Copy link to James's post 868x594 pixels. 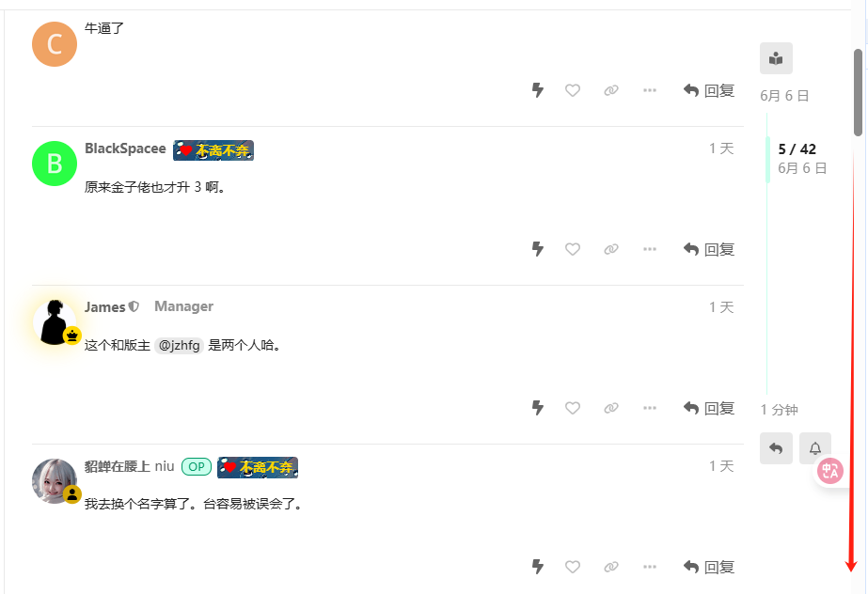[x=611, y=408]
